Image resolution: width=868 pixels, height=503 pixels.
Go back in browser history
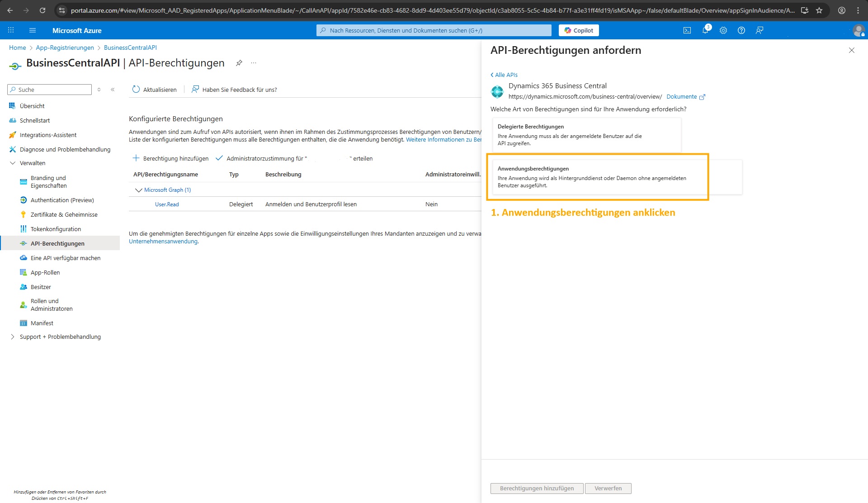pos(10,10)
